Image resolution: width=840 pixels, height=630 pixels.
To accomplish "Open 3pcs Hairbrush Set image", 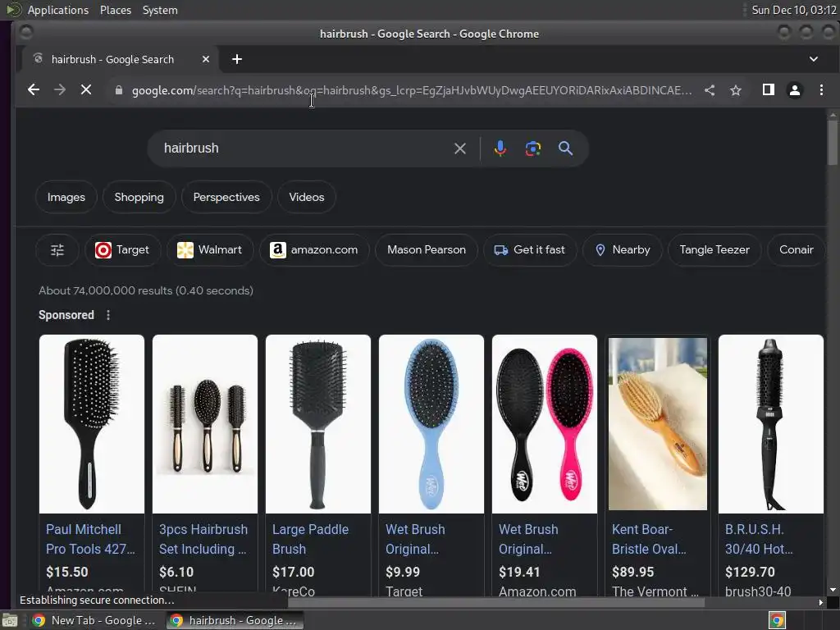I will [204, 424].
